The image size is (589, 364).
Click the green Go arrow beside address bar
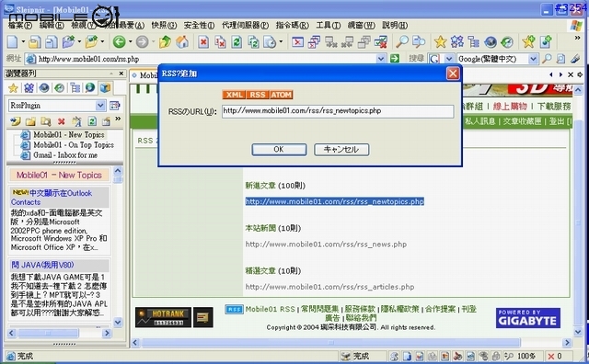tap(395, 59)
